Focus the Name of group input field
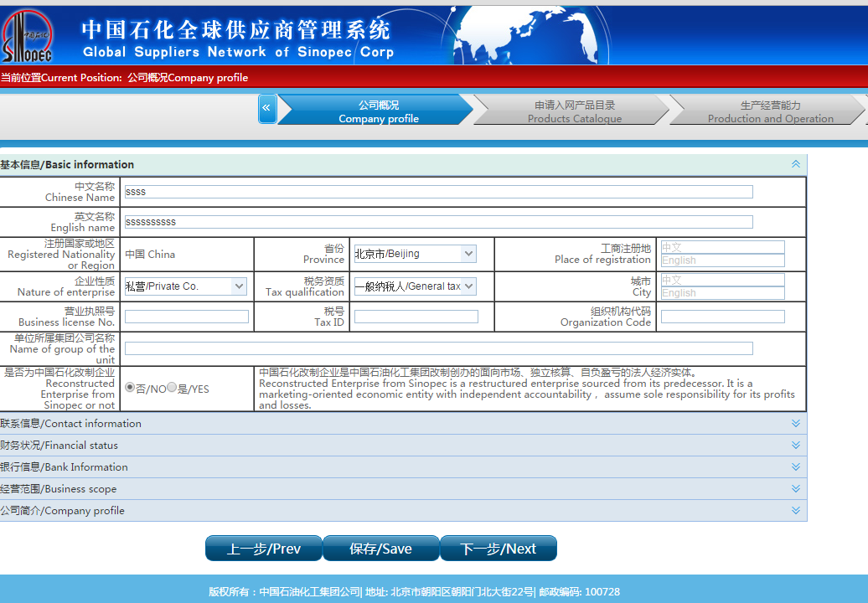This screenshot has height=603, width=868. pos(438,348)
